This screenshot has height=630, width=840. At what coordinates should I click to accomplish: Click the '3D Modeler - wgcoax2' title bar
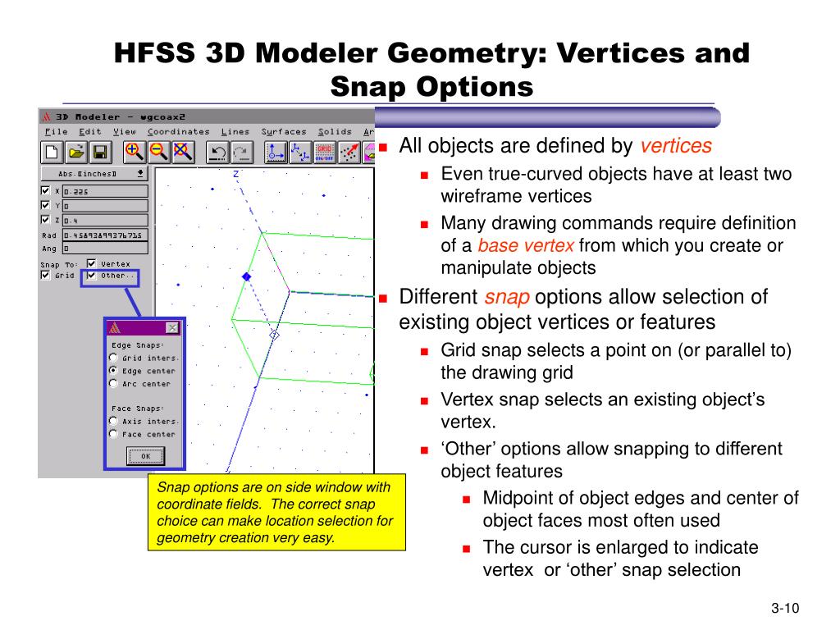[206, 116]
